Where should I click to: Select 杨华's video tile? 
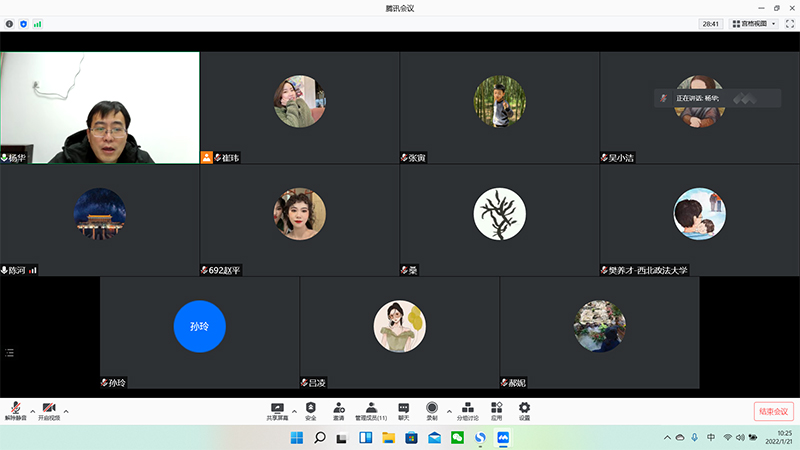(100, 107)
